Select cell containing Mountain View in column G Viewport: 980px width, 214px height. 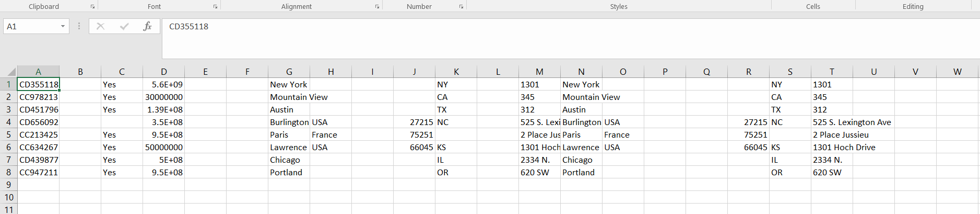coord(289,97)
